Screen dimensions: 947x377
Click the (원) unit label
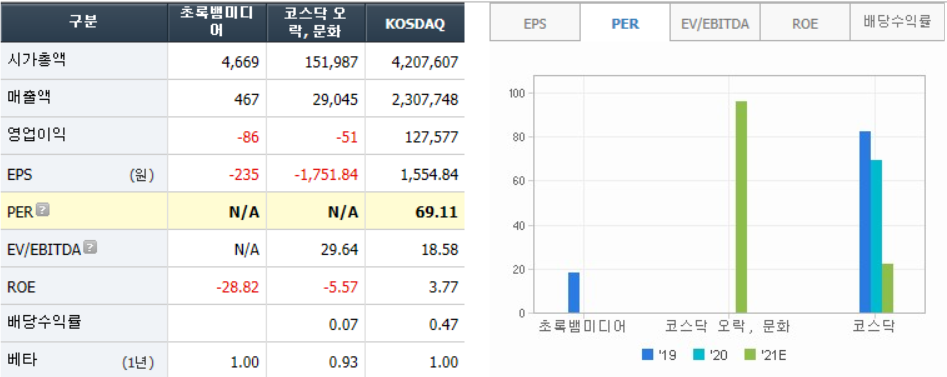[x=141, y=175]
